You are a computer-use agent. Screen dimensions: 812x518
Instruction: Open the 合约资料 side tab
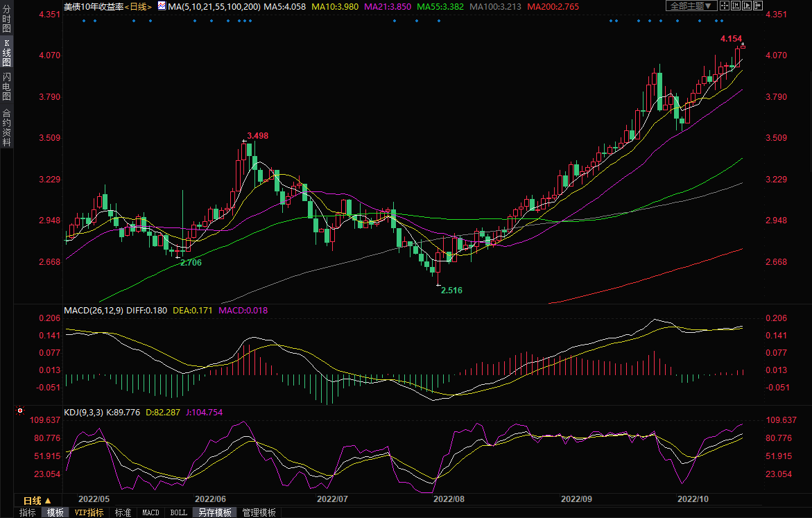(x=6, y=128)
